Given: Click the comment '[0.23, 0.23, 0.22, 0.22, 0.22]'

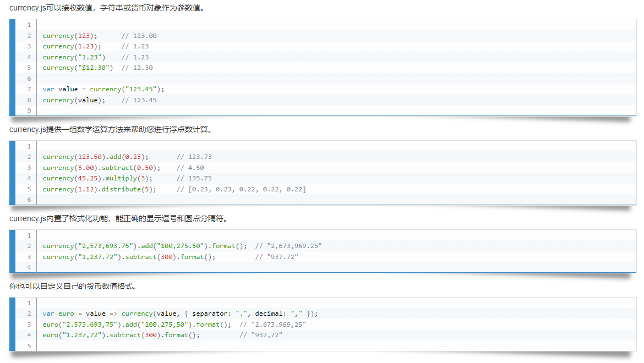Looking at the screenshot, I should (247, 189).
